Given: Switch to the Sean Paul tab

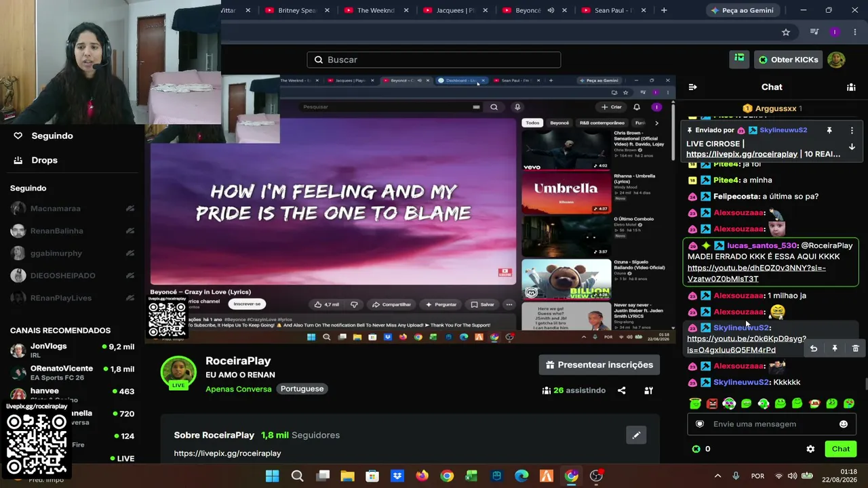Looking at the screenshot, I should coord(614,10).
